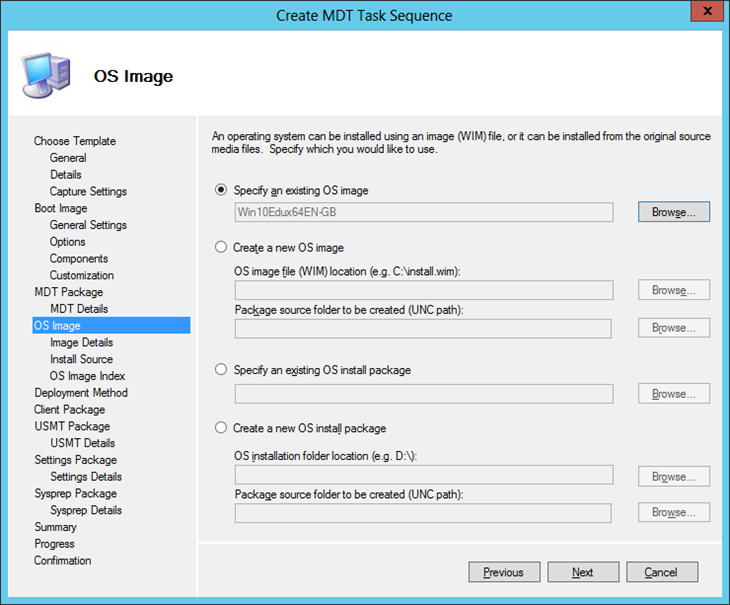The width and height of the screenshot is (730, 605).
Task: Select USMT Package in the sidebar
Action: click(x=72, y=426)
